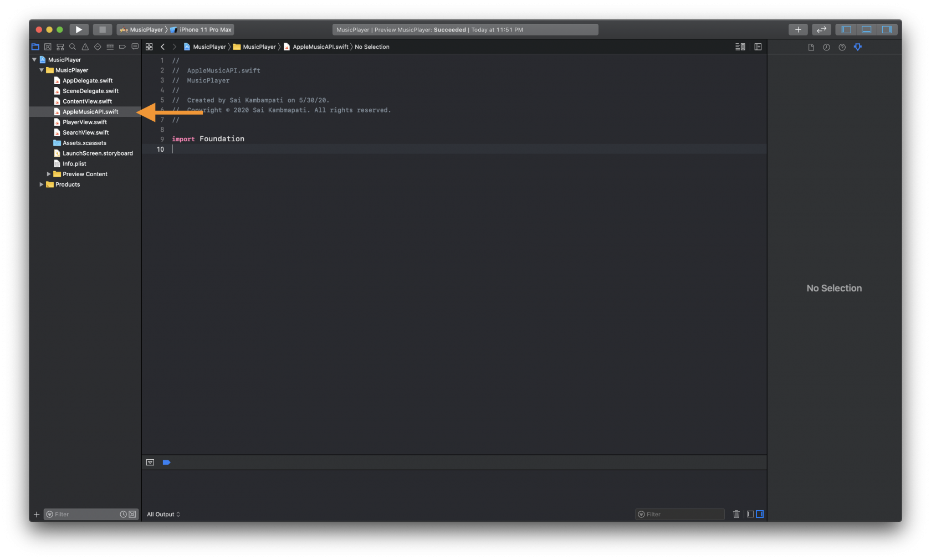Click the Library plus button in the toolbar
Image resolution: width=931 pixels, height=560 pixels.
click(x=798, y=29)
